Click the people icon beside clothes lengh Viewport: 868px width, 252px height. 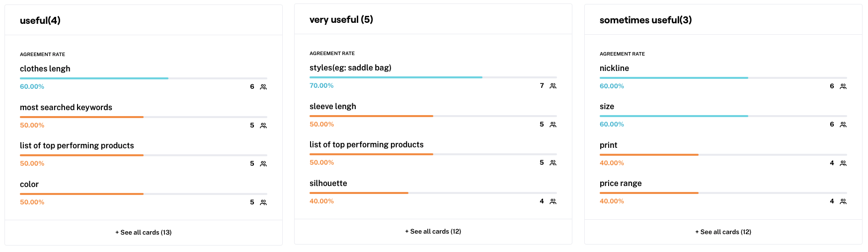(x=263, y=87)
